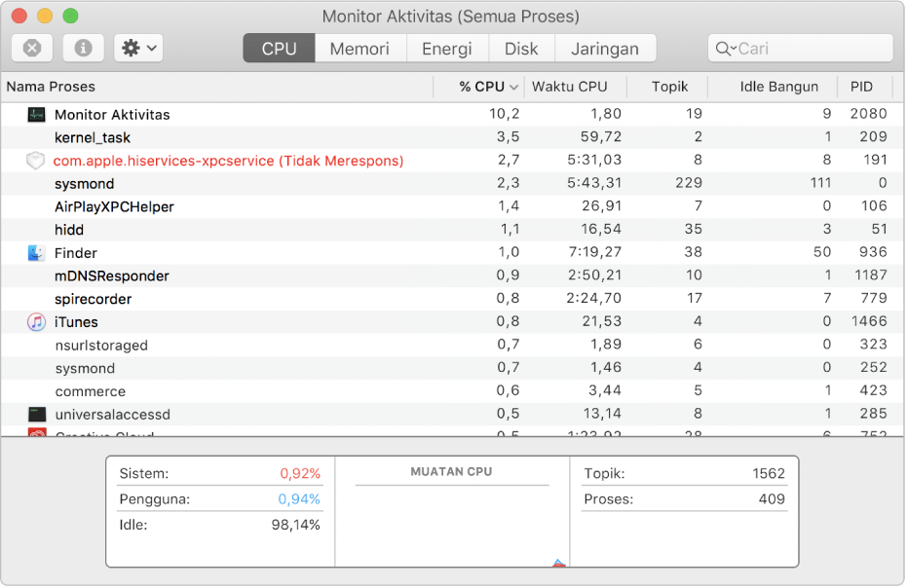The height and width of the screenshot is (588, 907).
Task: Open the gear action menu
Action: coord(138,48)
